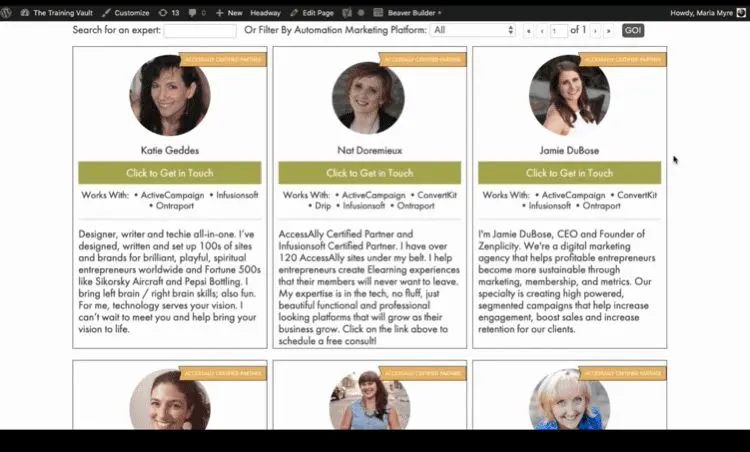Open the 13 pending updates
The width and height of the screenshot is (750, 452).
[169, 13]
